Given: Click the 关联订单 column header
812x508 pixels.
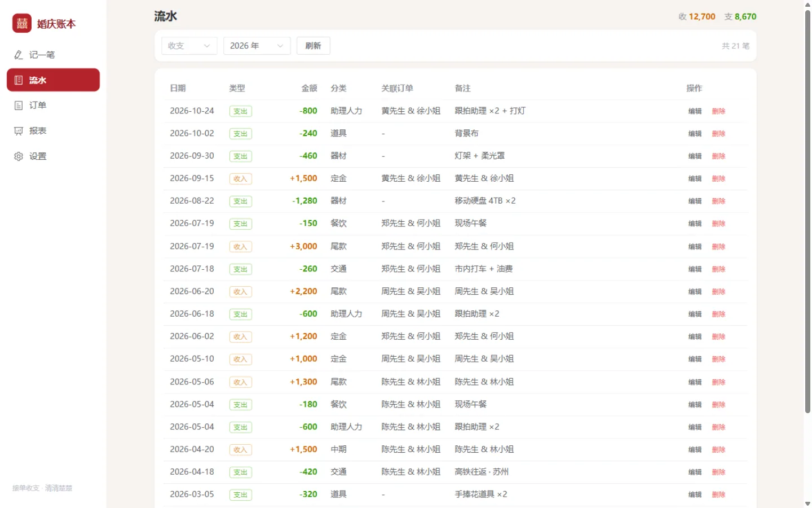Looking at the screenshot, I should [398, 89].
